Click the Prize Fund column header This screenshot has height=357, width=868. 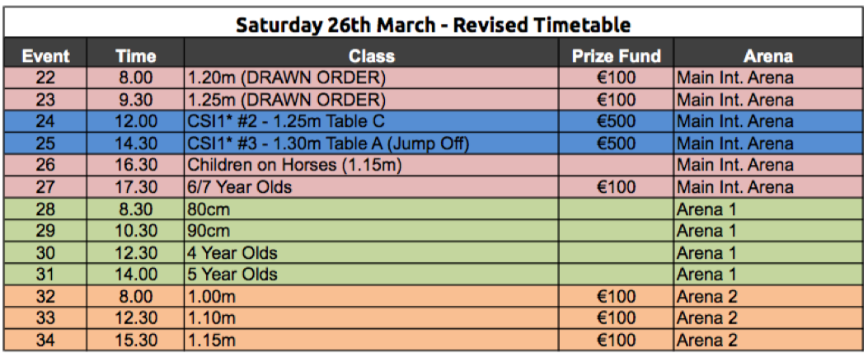pos(616,55)
